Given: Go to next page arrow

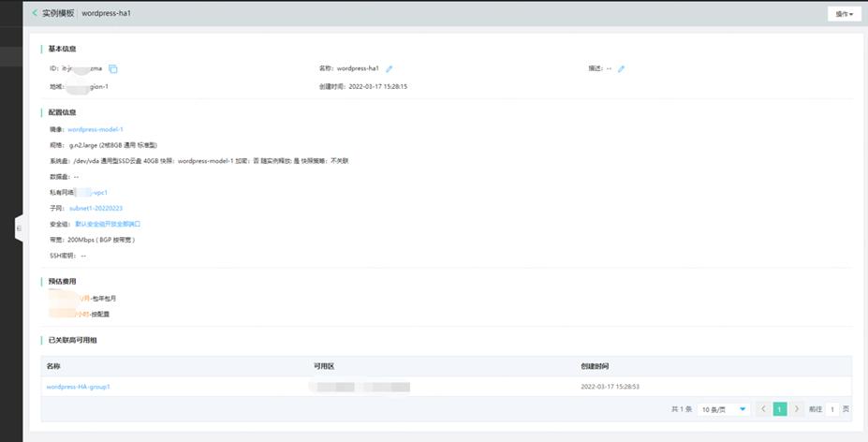Looking at the screenshot, I should tap(797, 409).
